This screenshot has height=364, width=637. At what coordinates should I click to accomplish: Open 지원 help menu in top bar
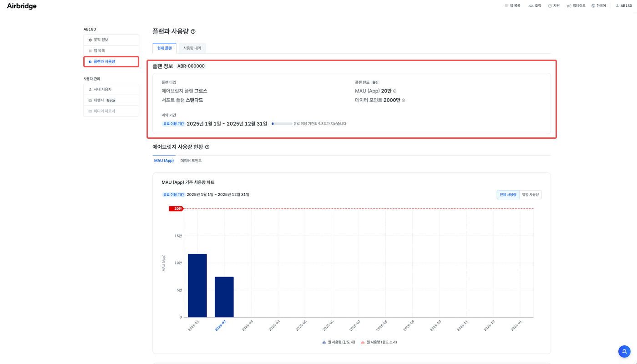click(x=554, y=6)
